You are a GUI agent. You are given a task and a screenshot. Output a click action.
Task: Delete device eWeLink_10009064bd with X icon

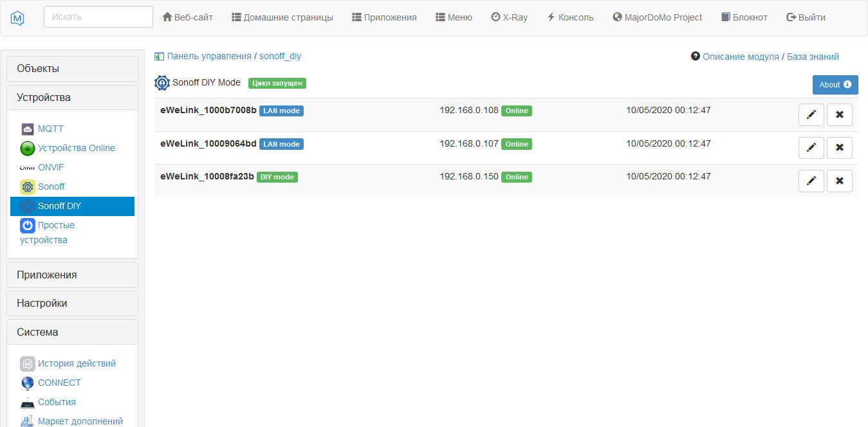(x=840, y=147)
